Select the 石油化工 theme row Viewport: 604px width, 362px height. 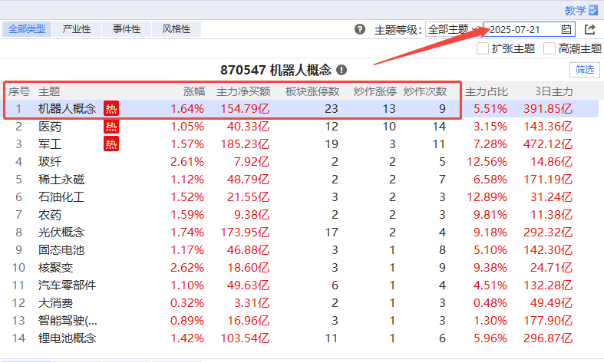pyautogui.click(x=299, y=197)
